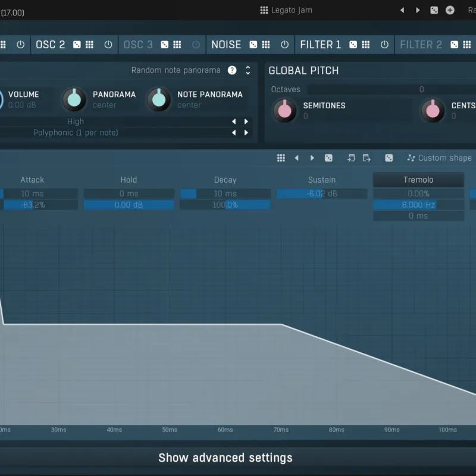Select next polyphony mode arrow
The height and width of the screenshot is (476, 476).
(246, 133)
